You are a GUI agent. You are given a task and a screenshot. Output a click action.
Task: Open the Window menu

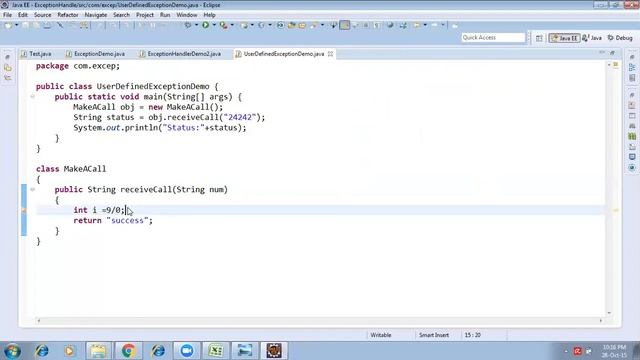[x=187, y=15]
